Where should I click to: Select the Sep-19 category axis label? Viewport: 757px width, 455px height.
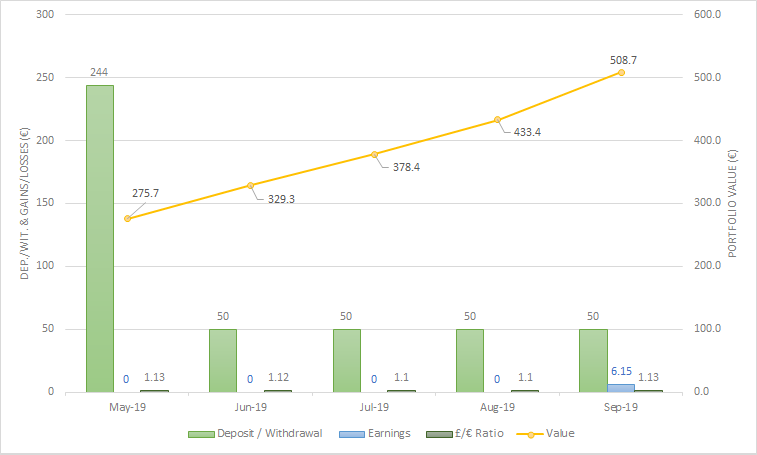tap(620, 407)
